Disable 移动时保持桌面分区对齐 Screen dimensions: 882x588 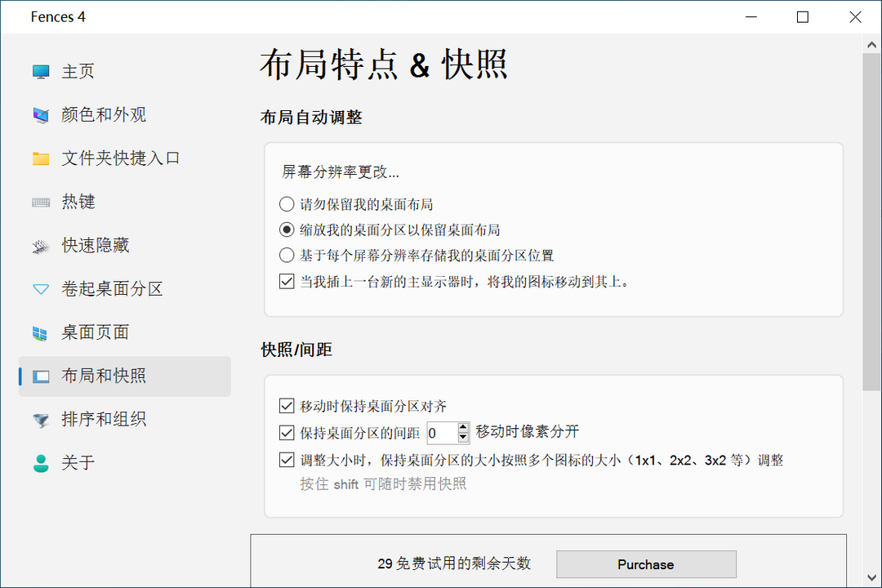click(287, 406)
